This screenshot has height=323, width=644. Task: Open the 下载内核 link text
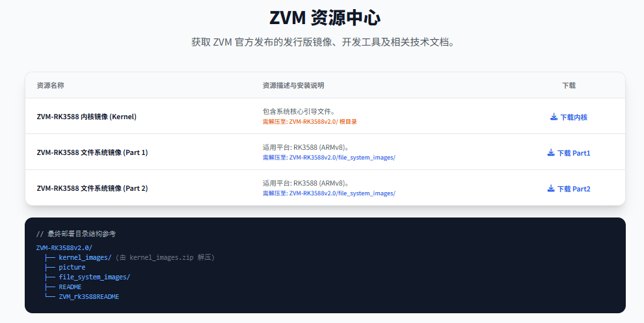(x=573, y=117)
